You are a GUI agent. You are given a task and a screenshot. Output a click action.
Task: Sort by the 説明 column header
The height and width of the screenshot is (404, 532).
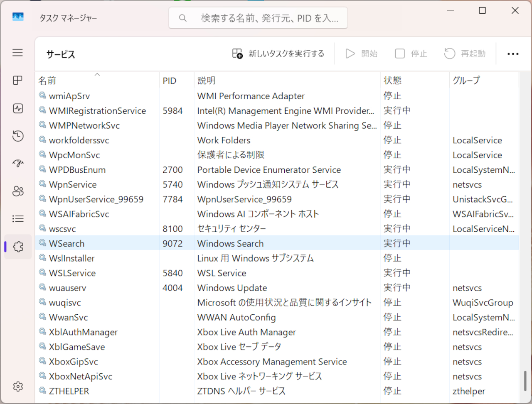point(287,80)
